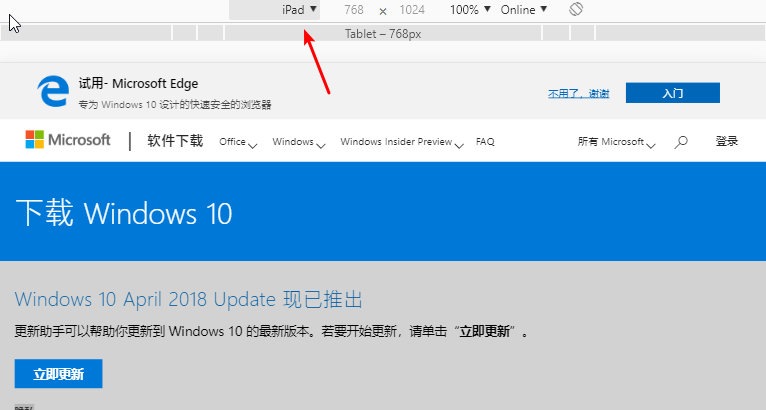Screen dimensions: 766x410
Task: Click the 入门 button
Action: pyautogui.click(x=673, y=93)
